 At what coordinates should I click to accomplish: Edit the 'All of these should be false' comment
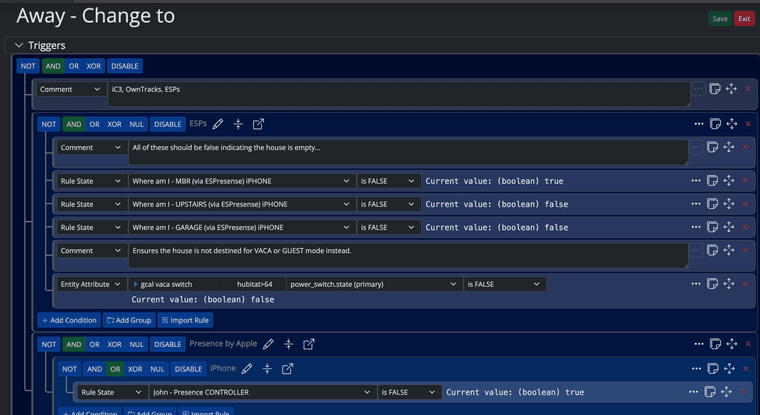pyautogui.click(x=408, y=152)
